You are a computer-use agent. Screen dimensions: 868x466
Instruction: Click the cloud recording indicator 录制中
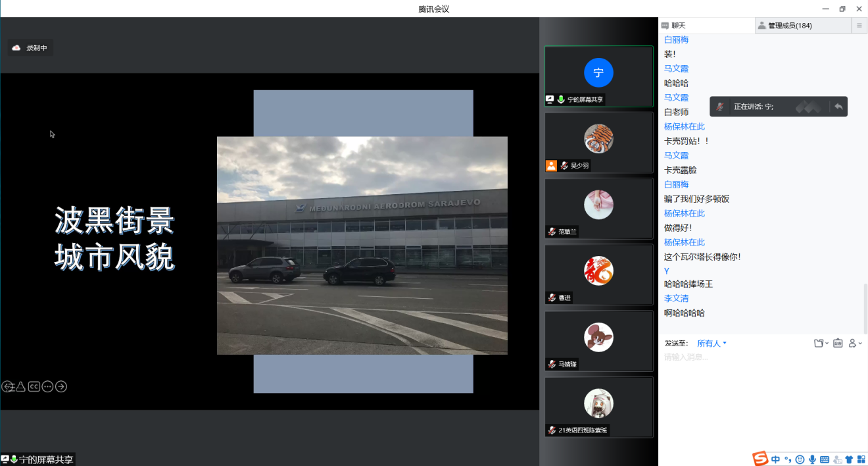(30, 48)
